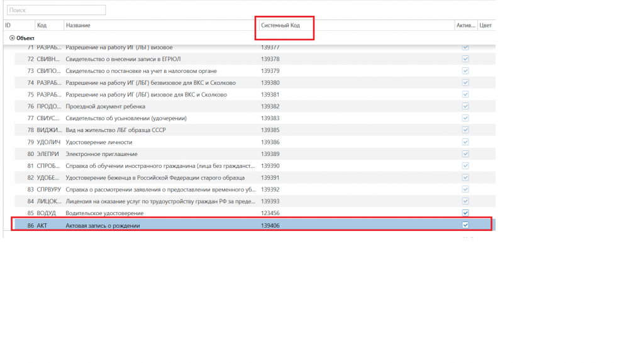Screen dimensions: 644x363
Task: Toggle active checkbox for Вид на жительство ЛБГ
Action: 465,130
